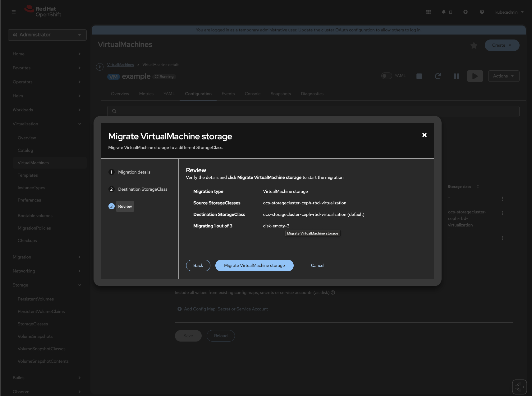This screenshot has height=396, width=532.
Task: Cancel the storage migration wizard
Action: 317,265
